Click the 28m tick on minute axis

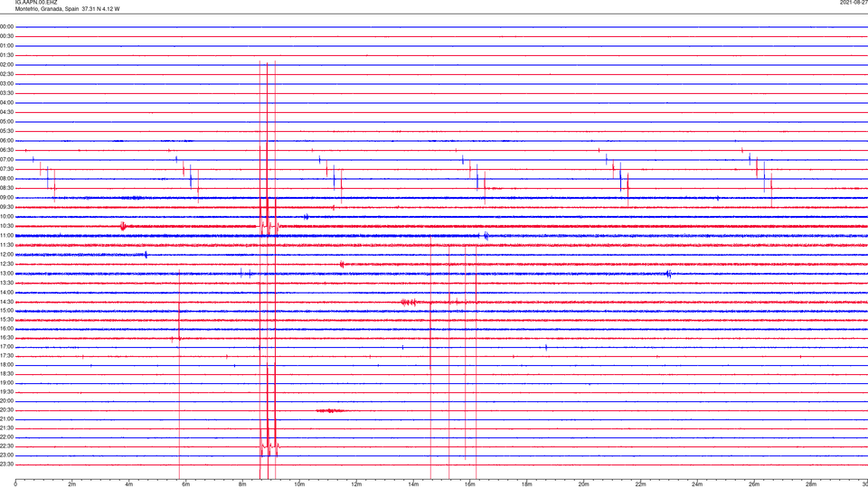[811, 484]
